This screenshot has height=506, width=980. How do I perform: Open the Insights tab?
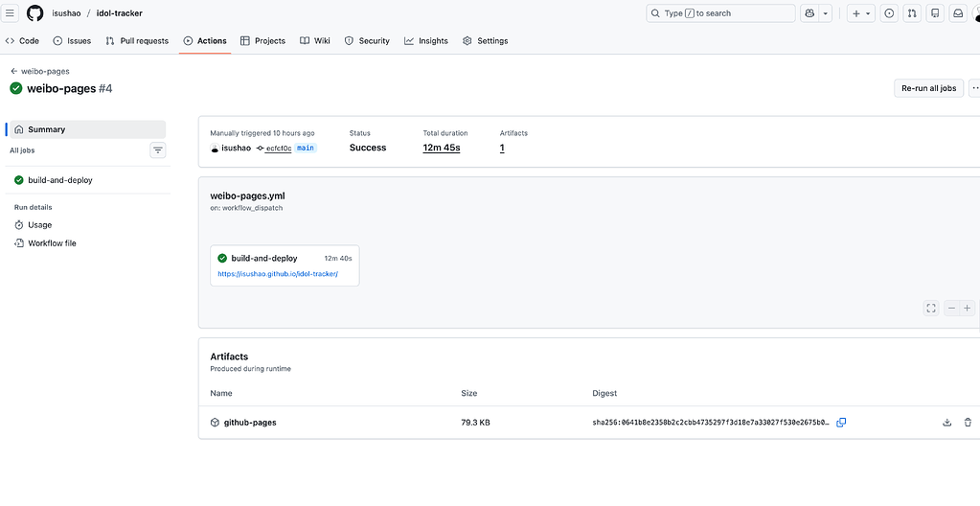(426, 40)
